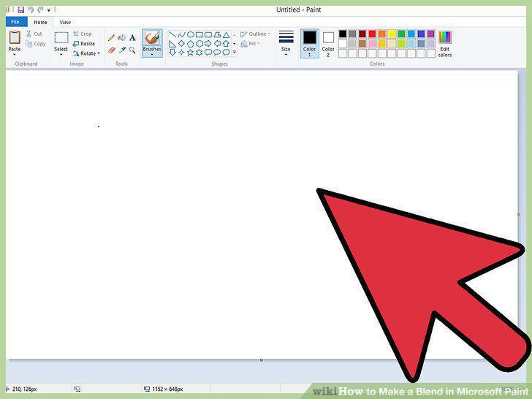
Task: Select Color 2 background box
Action: tap(328, 43)
